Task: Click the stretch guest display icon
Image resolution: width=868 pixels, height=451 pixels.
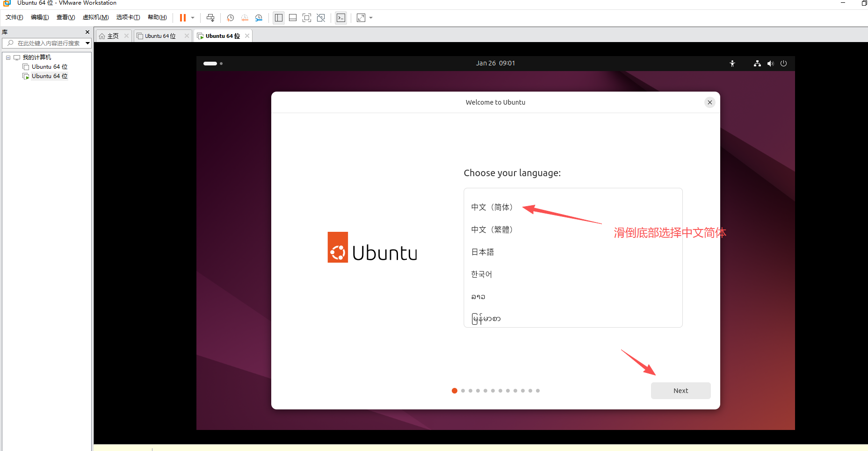Action: [361, 18]
